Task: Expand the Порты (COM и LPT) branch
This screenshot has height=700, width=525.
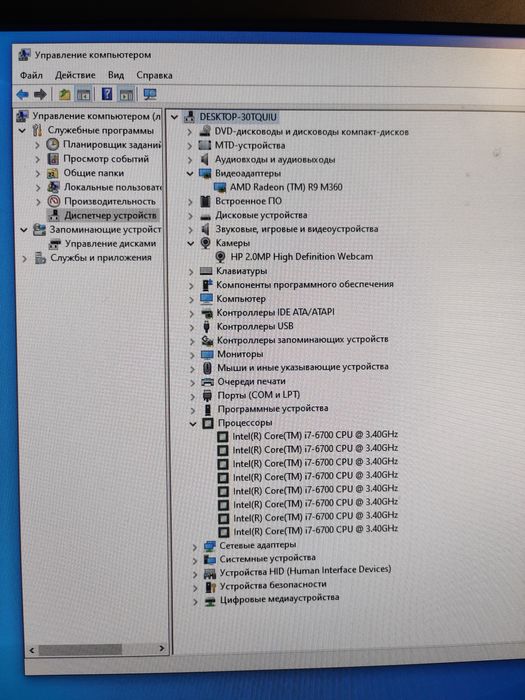Action: pyautogui.click(x=193, y=396)
